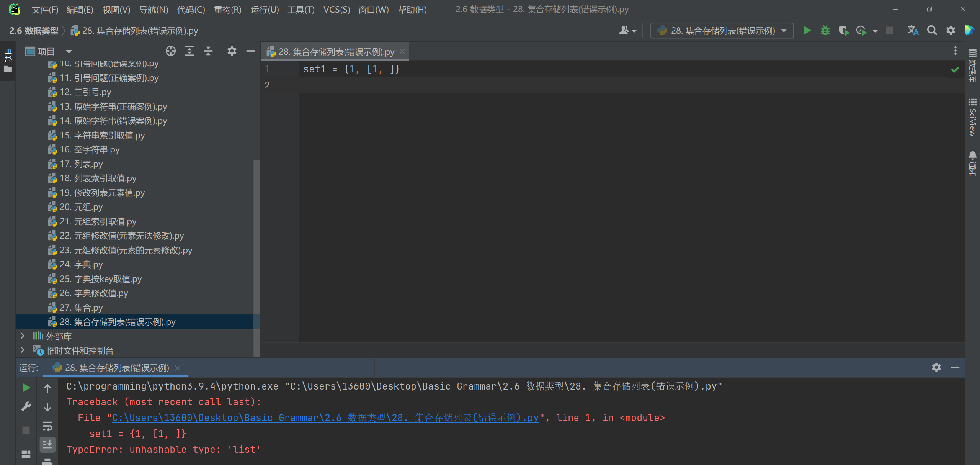Collapse all in project tree

coord(208,51)
